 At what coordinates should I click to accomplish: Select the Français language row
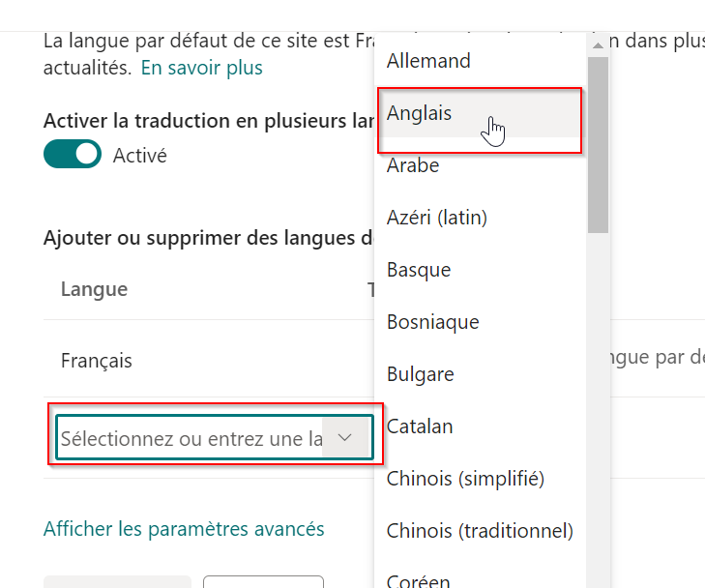(x=97, y=361)
